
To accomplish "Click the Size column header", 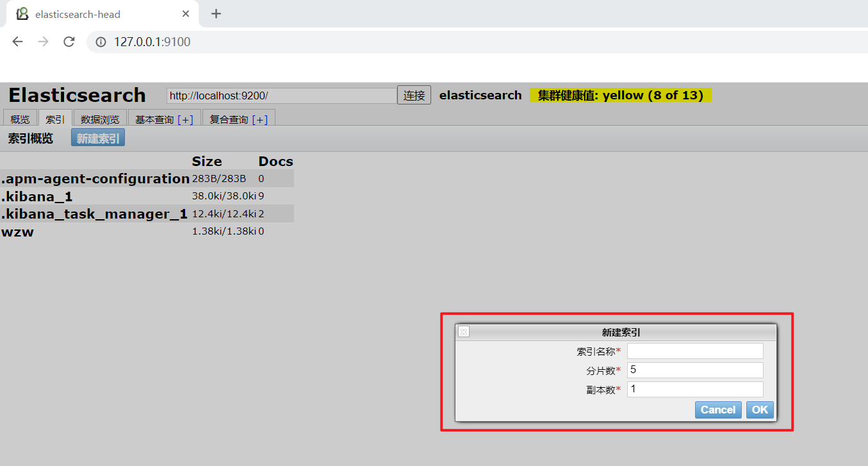I will coord(207,162).
